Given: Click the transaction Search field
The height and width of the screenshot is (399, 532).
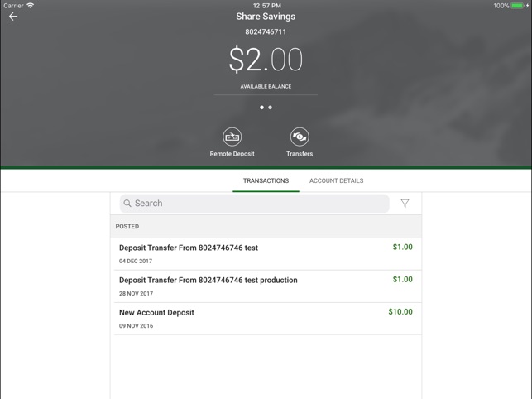Looking at the screenshot, I should pos(256,204).
